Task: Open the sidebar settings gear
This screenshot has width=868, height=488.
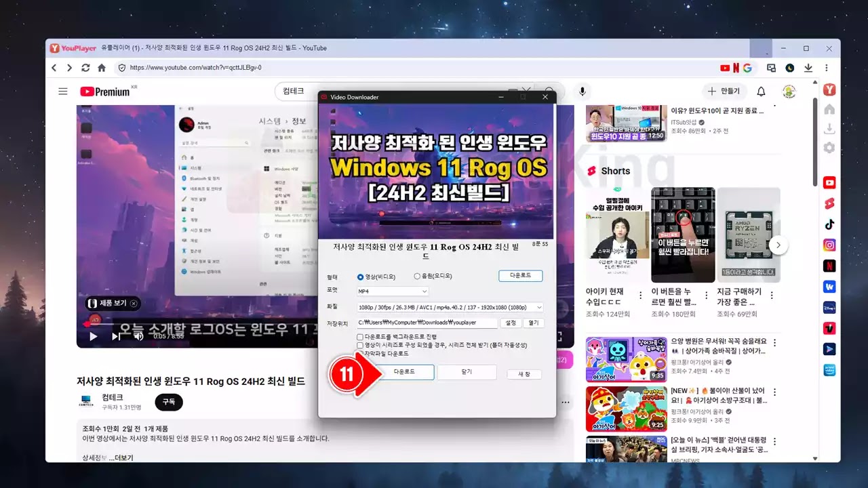Action: click(829, 148)
